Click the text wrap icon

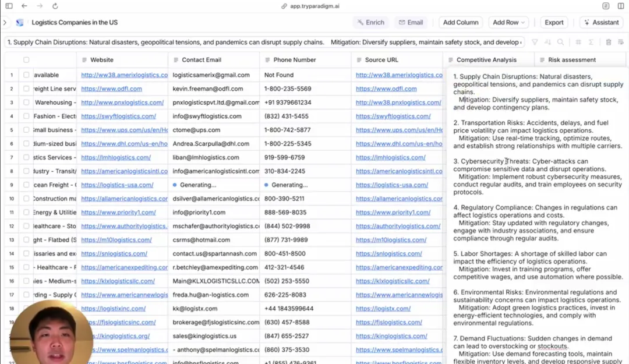point(620,43)
